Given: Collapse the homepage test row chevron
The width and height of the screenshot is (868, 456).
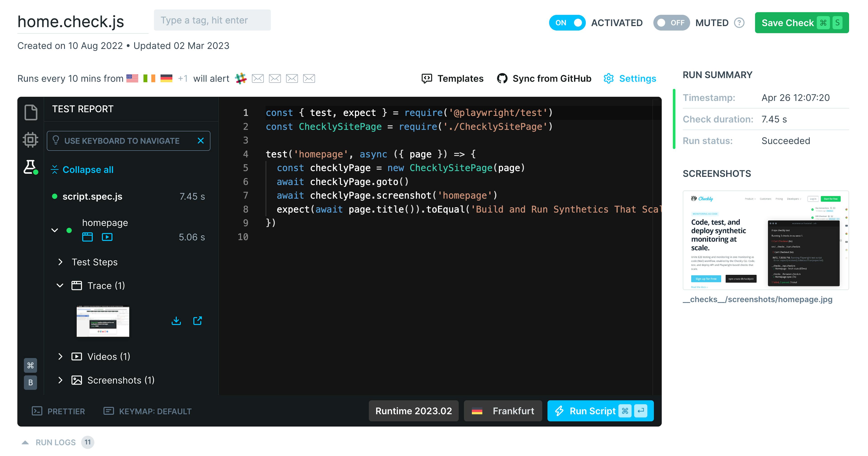Looking at the screenshot, I should (54, 230).
